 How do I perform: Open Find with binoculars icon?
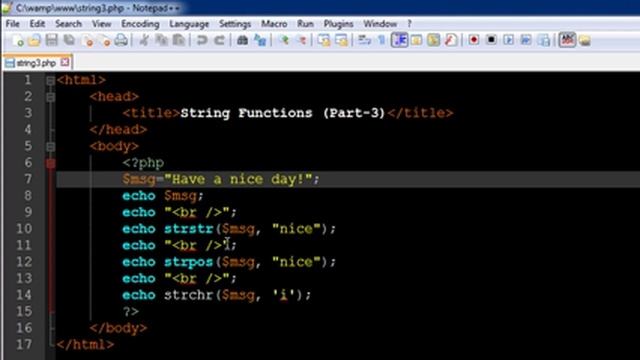point(242,40)
